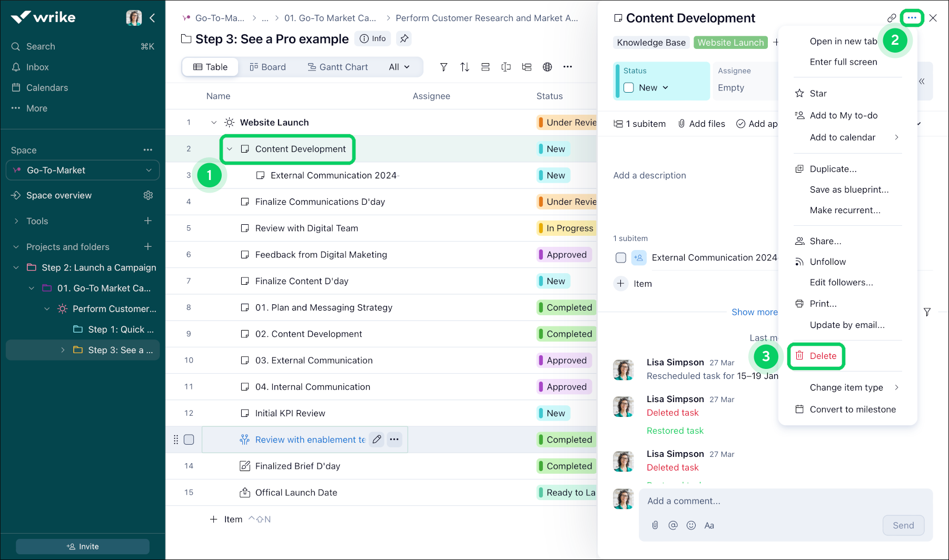Select the Review with enablement row checkbox
The image size is (949, 560).
point(189,439)
